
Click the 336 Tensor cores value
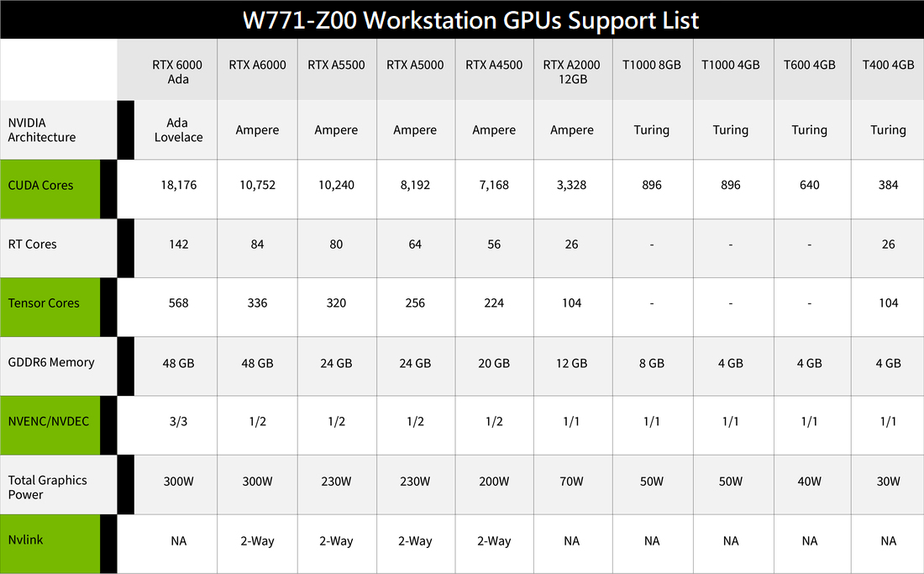pos(258,303)
